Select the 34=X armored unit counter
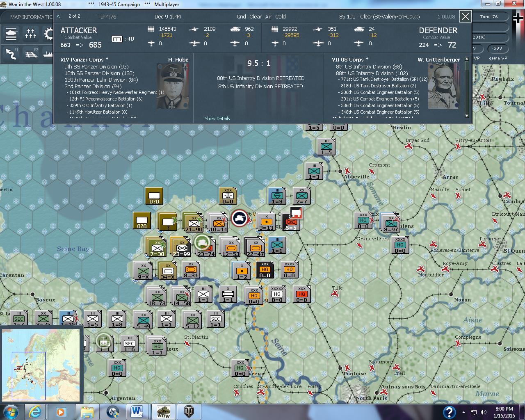Image resolution: width=525 pixels, height=420 pixels. tap(167, 270)
